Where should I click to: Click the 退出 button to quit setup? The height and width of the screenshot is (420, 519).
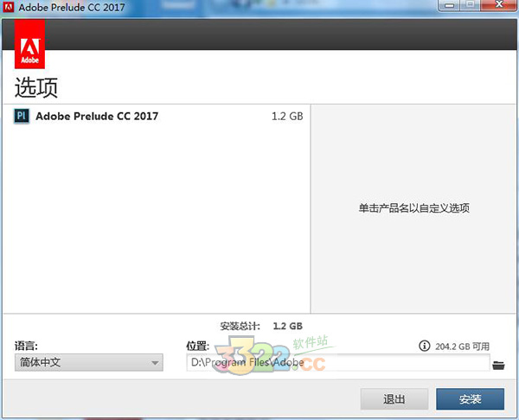394,399
